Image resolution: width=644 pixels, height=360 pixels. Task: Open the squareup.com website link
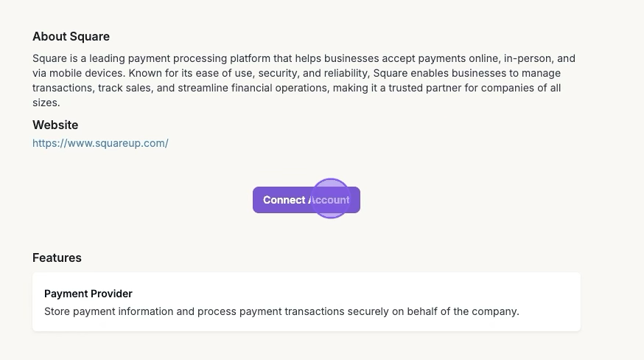pos(100,143)
